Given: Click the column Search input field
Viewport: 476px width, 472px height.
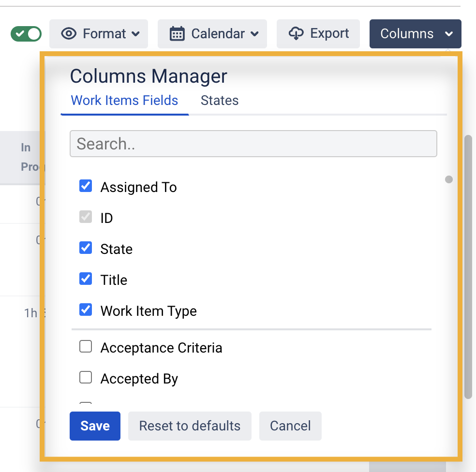Looking at the screenshot, I should (x=253, y=144).
